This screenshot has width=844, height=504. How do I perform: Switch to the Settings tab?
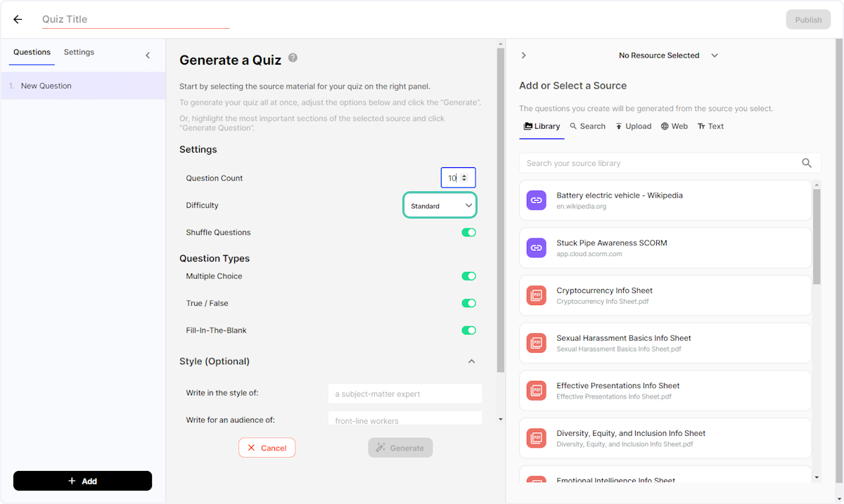79,52
